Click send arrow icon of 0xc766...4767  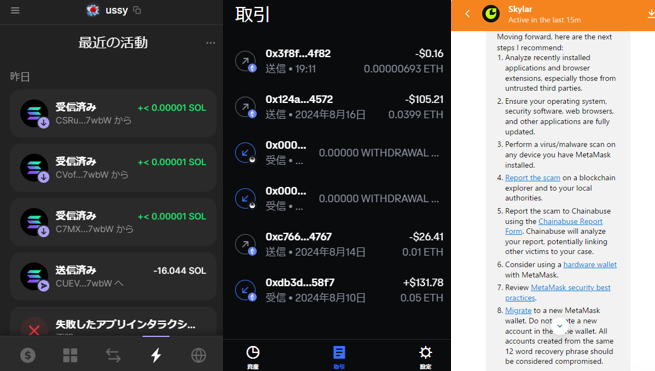click(246, 244)
